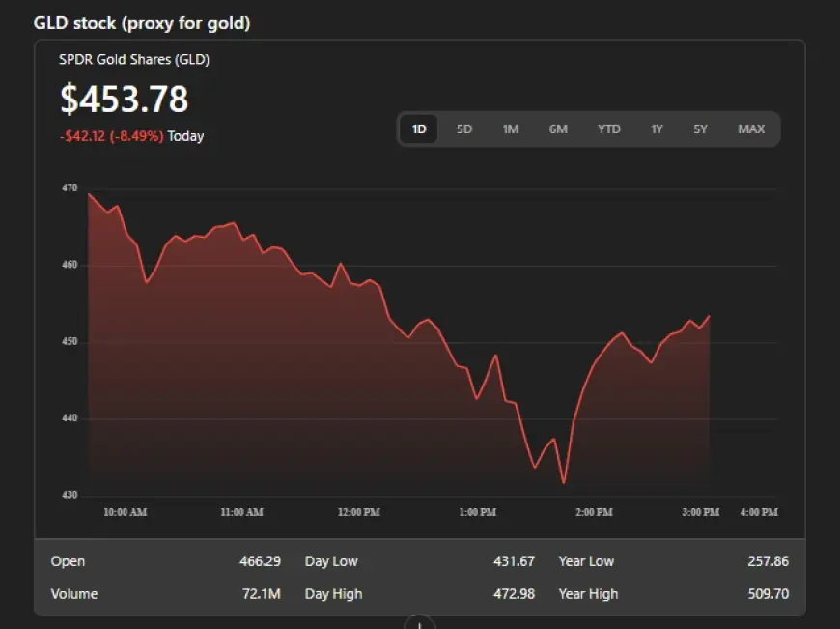Show the MAX time range
Image resolution: width=840 pixels, height=629 pixels.
(x=751, y=129)
